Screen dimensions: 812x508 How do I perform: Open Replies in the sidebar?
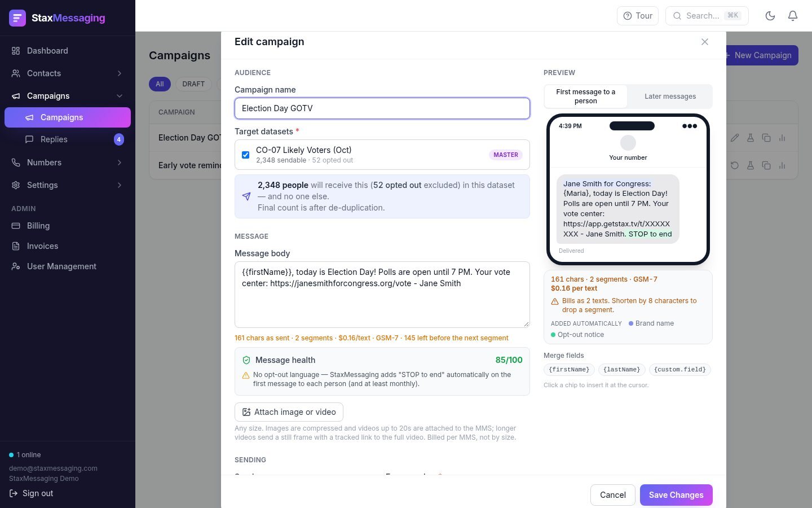pos(68,139)
